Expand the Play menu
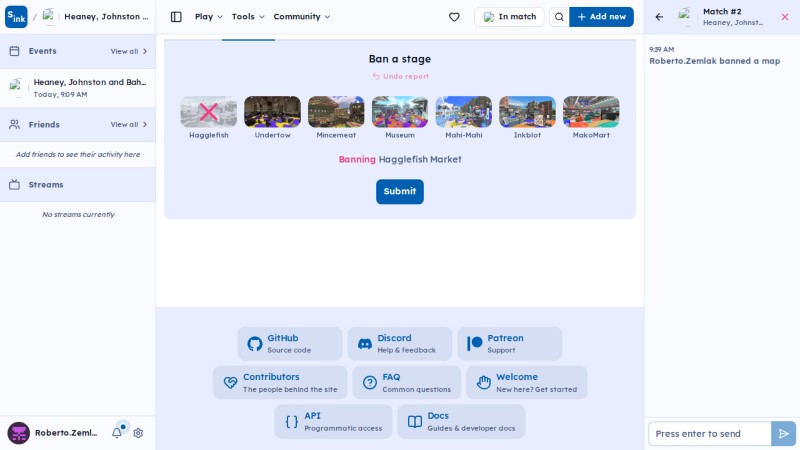This screenshot has width=800, height=450. coord(209,17)
